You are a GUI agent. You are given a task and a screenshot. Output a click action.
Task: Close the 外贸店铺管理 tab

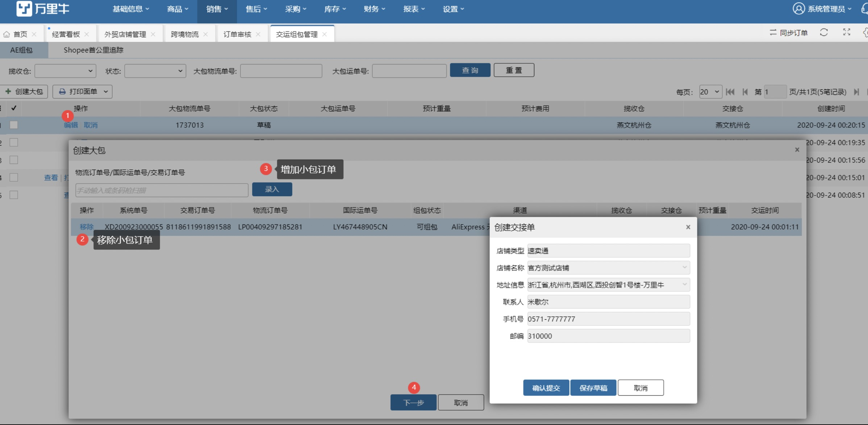tap(153, 34)
